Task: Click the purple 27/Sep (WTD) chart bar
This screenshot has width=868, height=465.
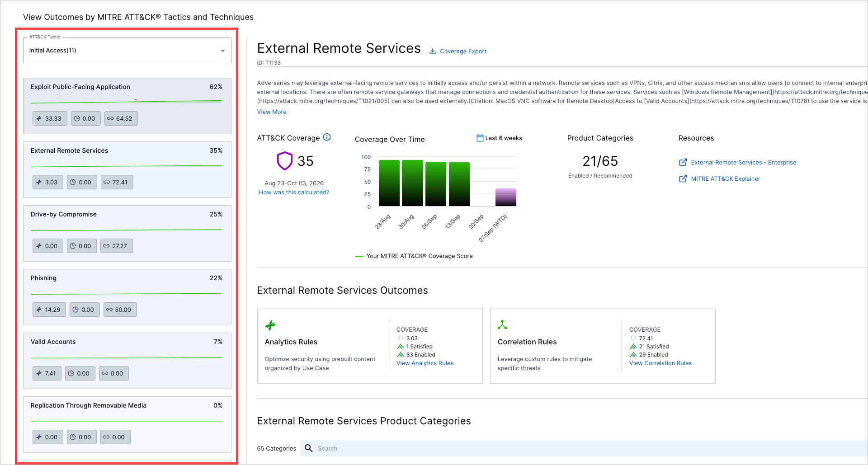Action: tap(506, 197)
